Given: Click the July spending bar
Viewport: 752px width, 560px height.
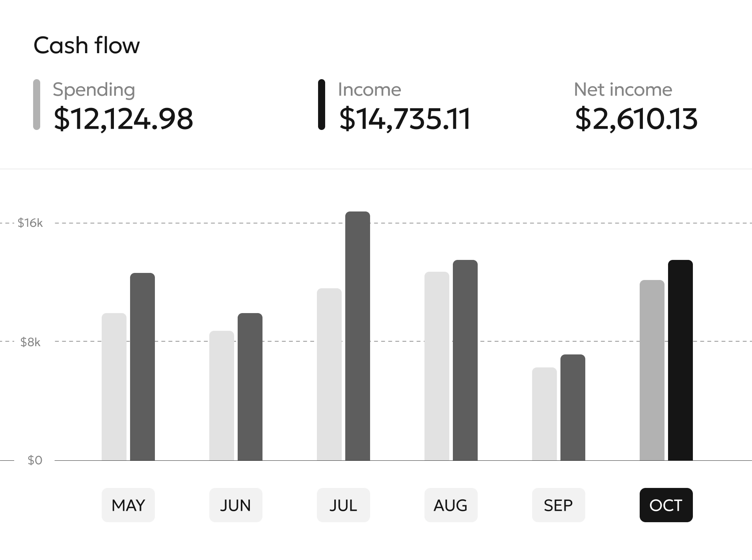Looking at the screenshot, I should coord(329,374).
